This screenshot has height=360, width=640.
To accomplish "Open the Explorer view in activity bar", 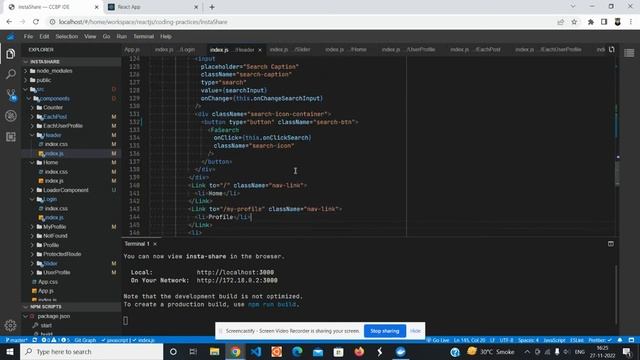I will 11,54.
